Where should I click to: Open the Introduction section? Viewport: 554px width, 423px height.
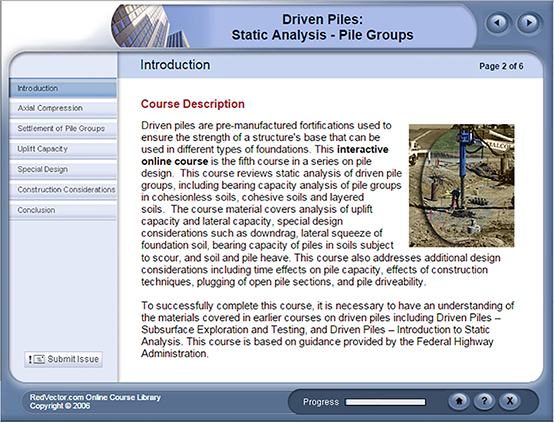[63, 88]
